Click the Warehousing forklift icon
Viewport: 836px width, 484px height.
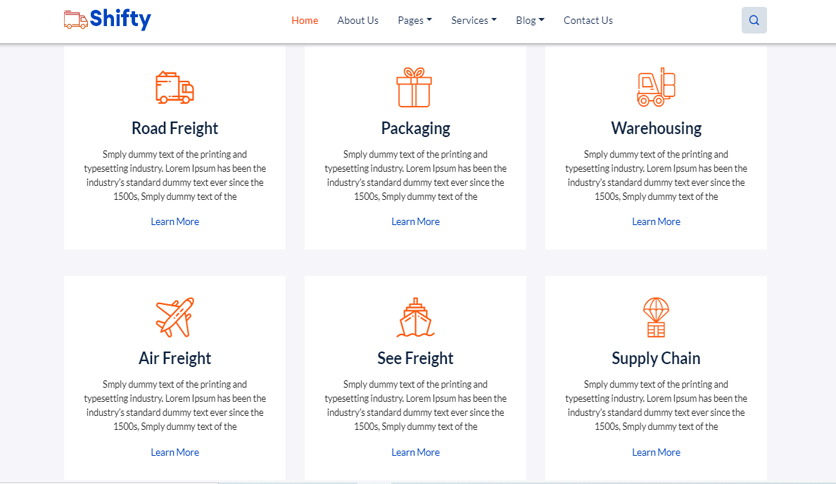click(x=656, y=87)
